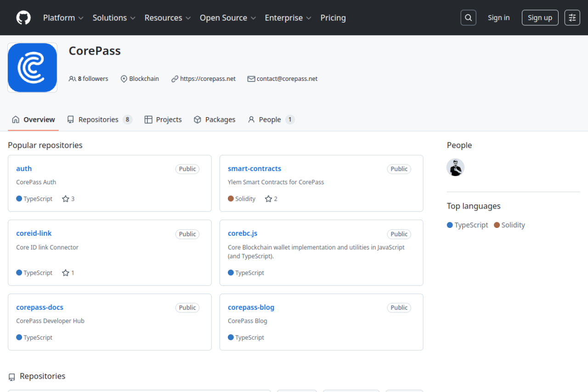Viewport: 588px width, 392px height.
Task: Expand the Platform dropdown menu
Action: coord(63,18)
